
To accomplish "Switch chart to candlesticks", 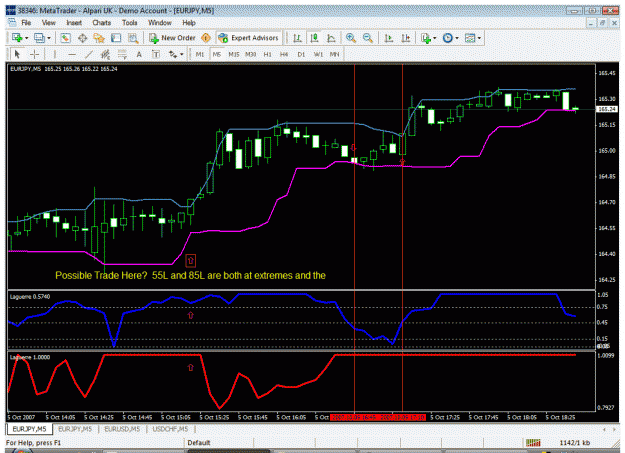I will coord(314,38).
